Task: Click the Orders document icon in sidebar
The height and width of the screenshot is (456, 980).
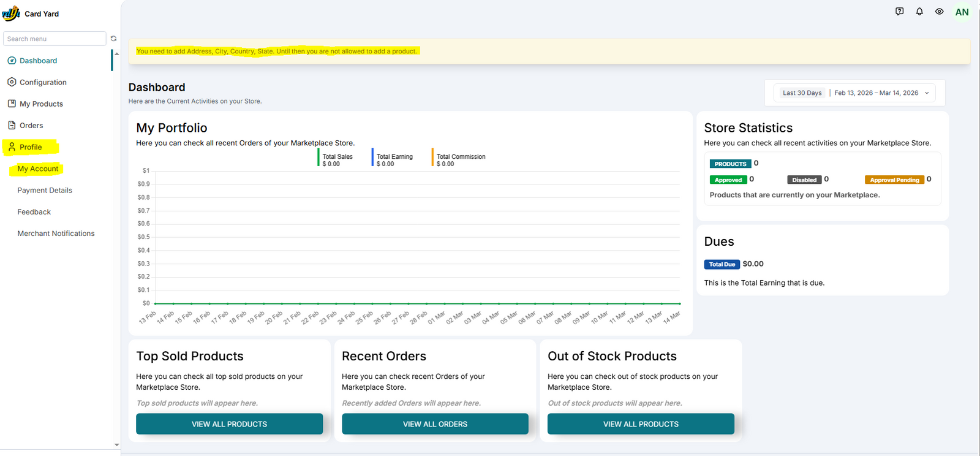Action: tap(12, 125)
